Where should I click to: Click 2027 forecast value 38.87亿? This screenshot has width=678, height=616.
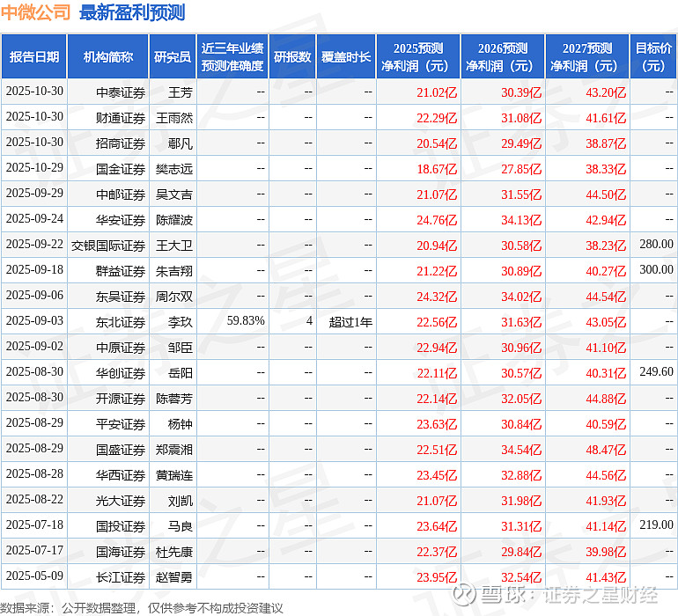click(x=606, y=143)
